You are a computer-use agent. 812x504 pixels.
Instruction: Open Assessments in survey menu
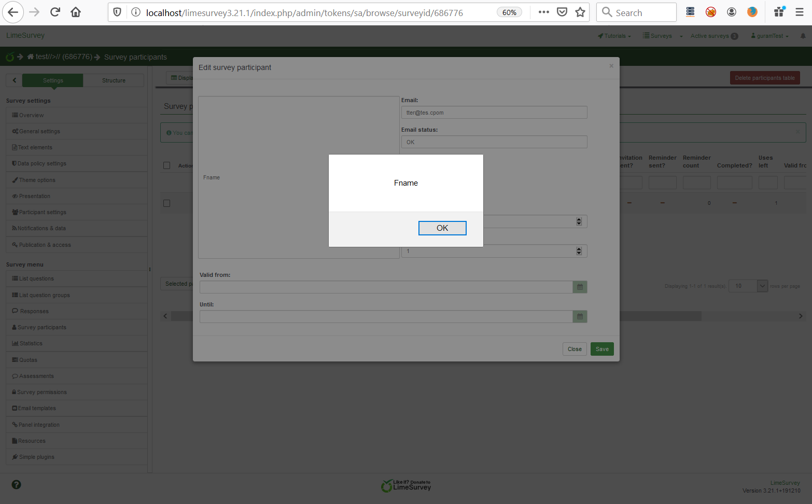[77, 376]
